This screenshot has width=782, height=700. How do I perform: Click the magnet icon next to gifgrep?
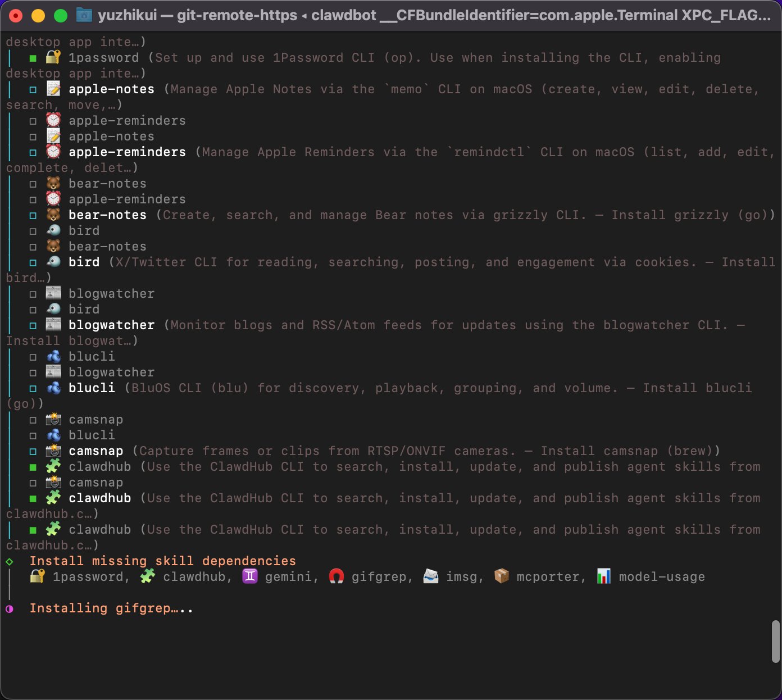tap(337, 576)
